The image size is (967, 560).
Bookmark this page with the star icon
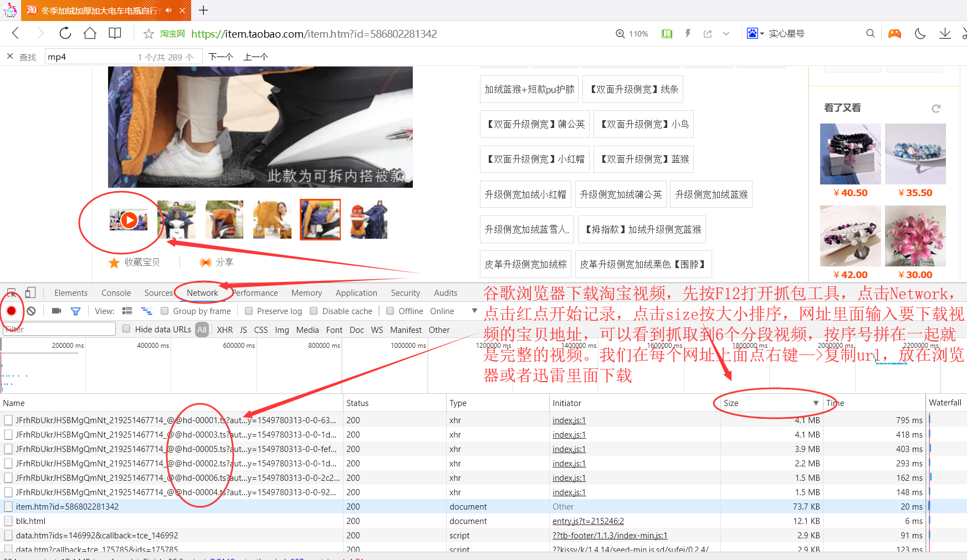click(149, 34)
